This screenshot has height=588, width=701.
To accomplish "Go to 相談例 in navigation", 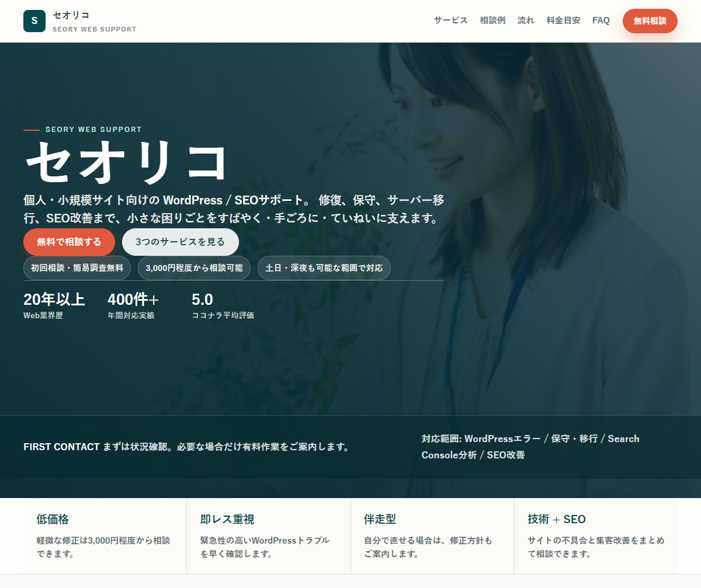I will [492, 20].
